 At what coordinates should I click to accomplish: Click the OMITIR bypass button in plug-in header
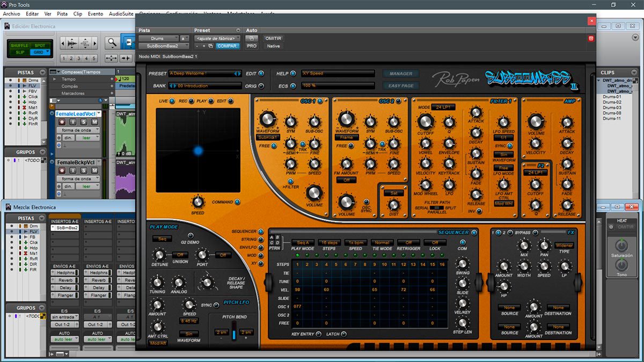[x=273, y=39]
